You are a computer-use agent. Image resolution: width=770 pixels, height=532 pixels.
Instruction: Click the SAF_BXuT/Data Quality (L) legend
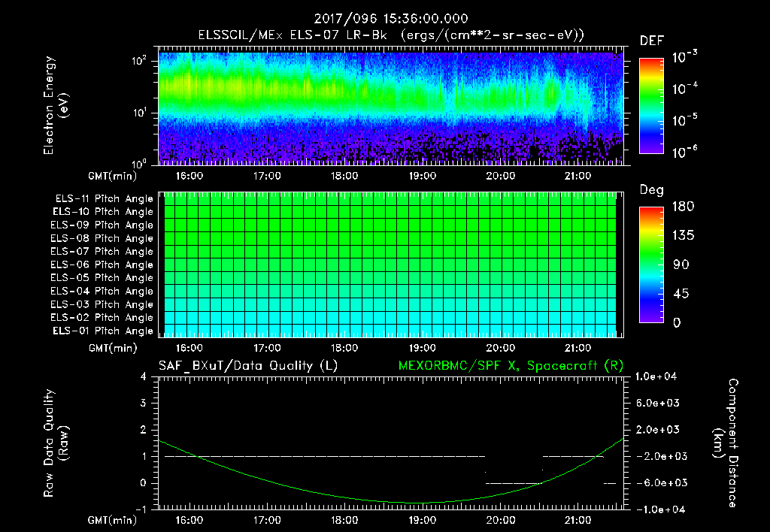[248, 366]
